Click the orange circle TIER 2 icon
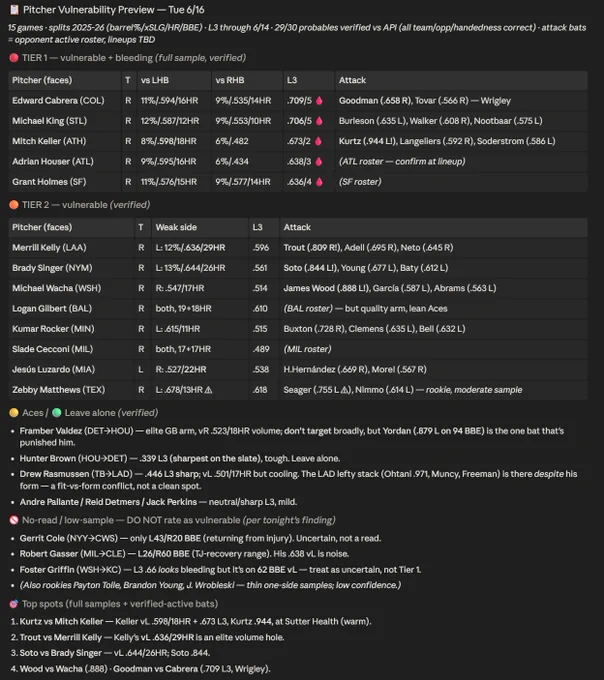604x680 pixels. (14, 205)
